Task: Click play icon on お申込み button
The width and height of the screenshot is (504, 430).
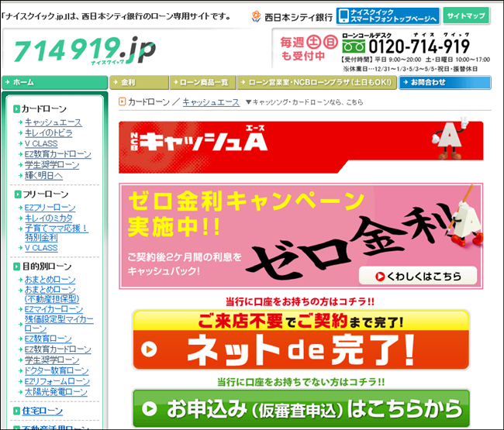Action: tap(149, 408)
